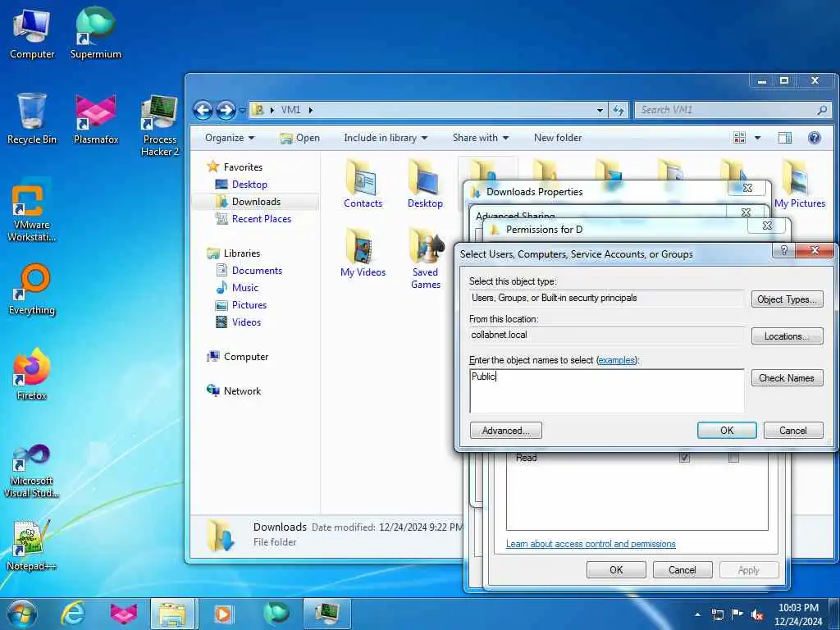Image resolution: width=840 pixels, height=630 pixels.
Task: Open Supermium from the taskbar
Action: [x=276, y=614]
